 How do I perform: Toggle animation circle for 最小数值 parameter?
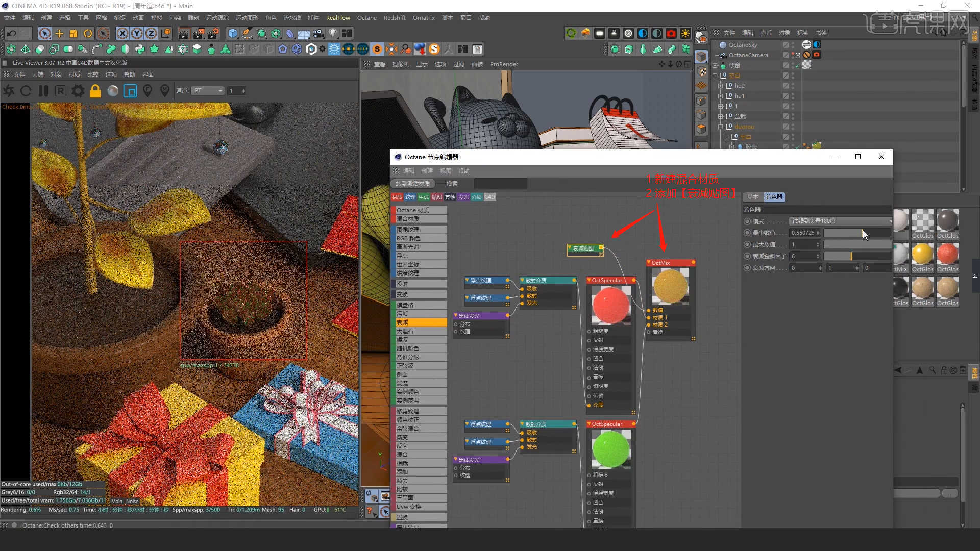point(747,233)
